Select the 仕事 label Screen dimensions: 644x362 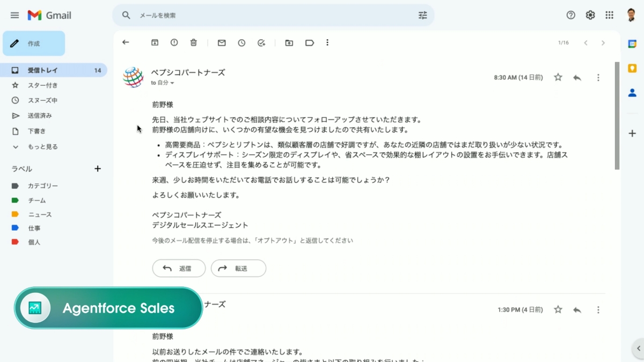tap(34, 228)
